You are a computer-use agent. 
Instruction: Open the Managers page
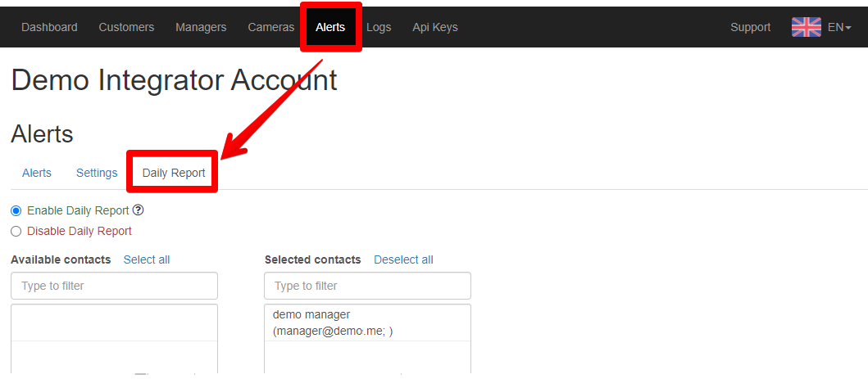(x=201, y=27)
